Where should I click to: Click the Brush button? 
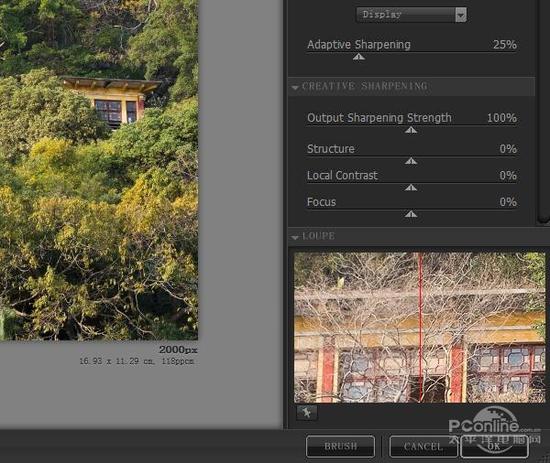tap(340, 447)
